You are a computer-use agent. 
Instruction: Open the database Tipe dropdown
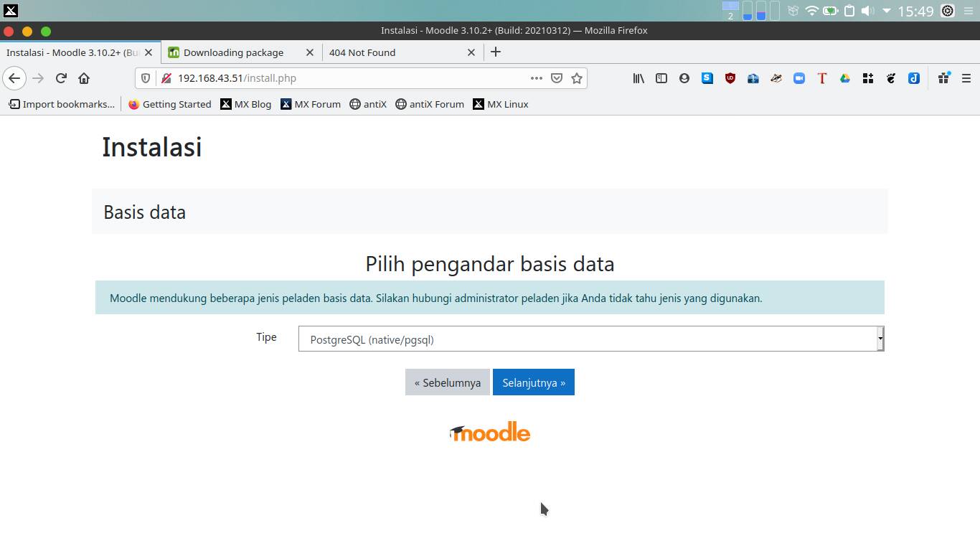pos(591,339)
